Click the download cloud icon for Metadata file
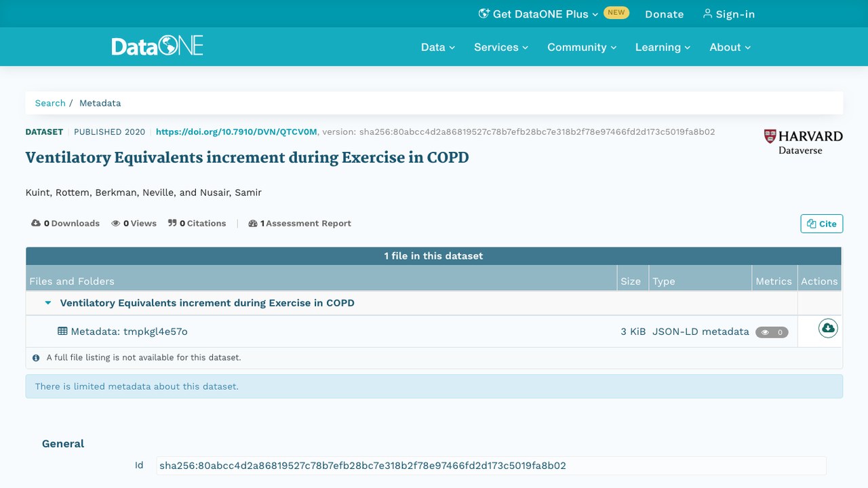Viewport: 868px width, 488px height. (x=828, y=329)
